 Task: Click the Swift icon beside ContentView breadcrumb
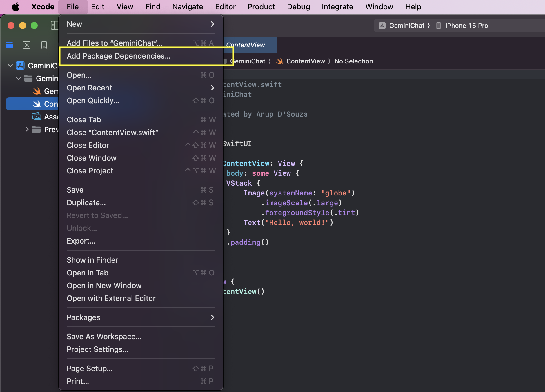click(x=279, y=61)
